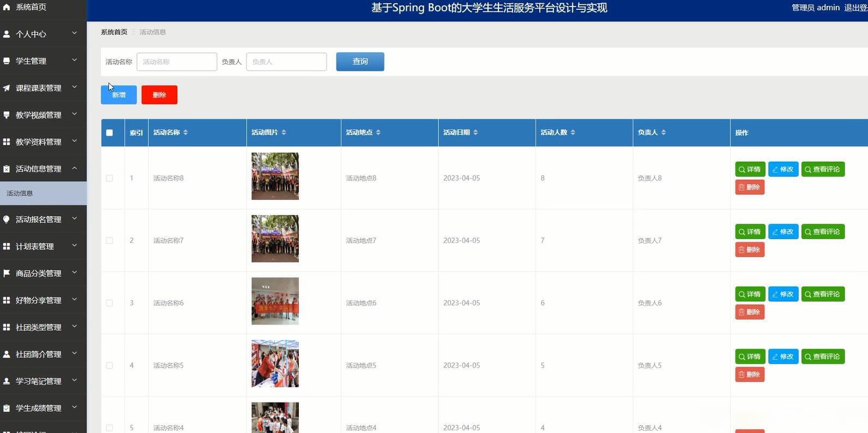Click the red 删除 batch delete button
The image size is (868, 433).
click(x=159, y=95)
